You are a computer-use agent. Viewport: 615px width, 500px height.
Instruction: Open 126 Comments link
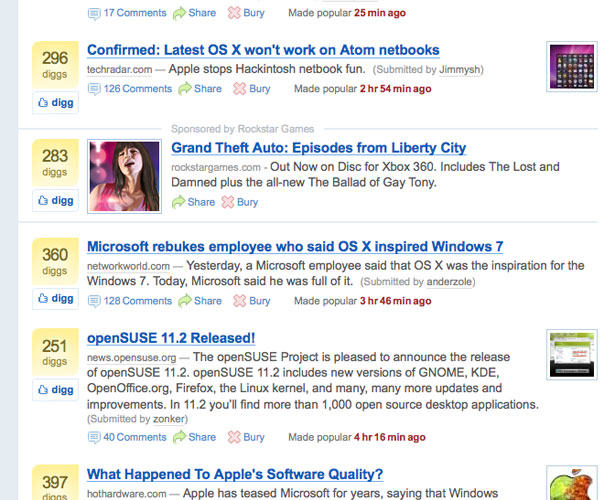138,89
